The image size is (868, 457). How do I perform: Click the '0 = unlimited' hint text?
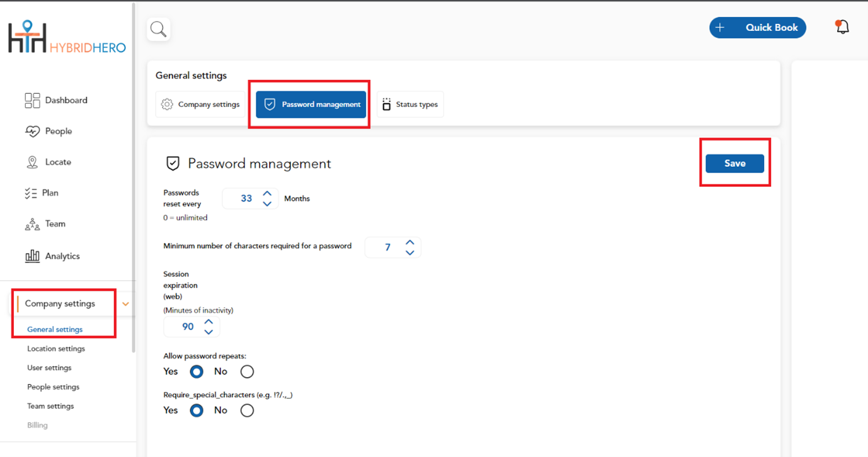click(x=185, y=218)
